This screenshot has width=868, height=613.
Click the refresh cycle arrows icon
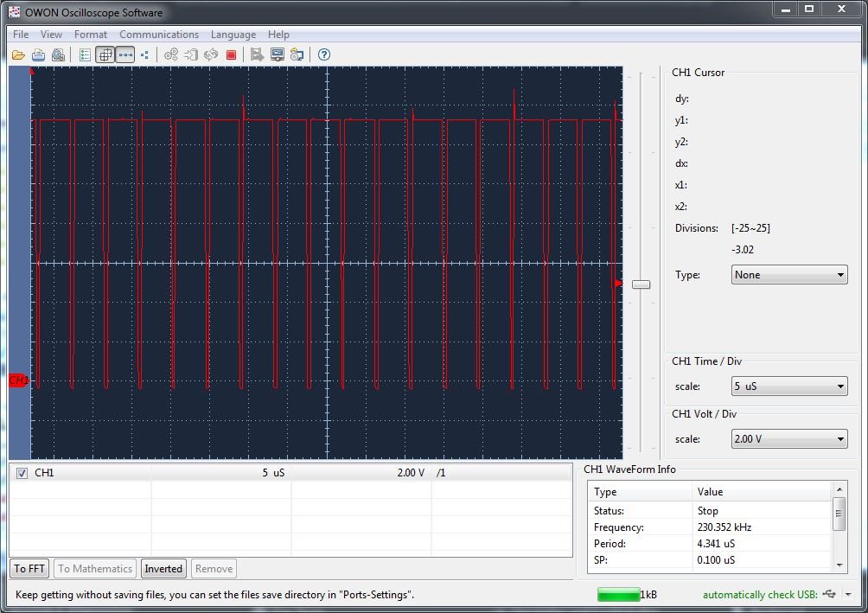click(211, 54)
